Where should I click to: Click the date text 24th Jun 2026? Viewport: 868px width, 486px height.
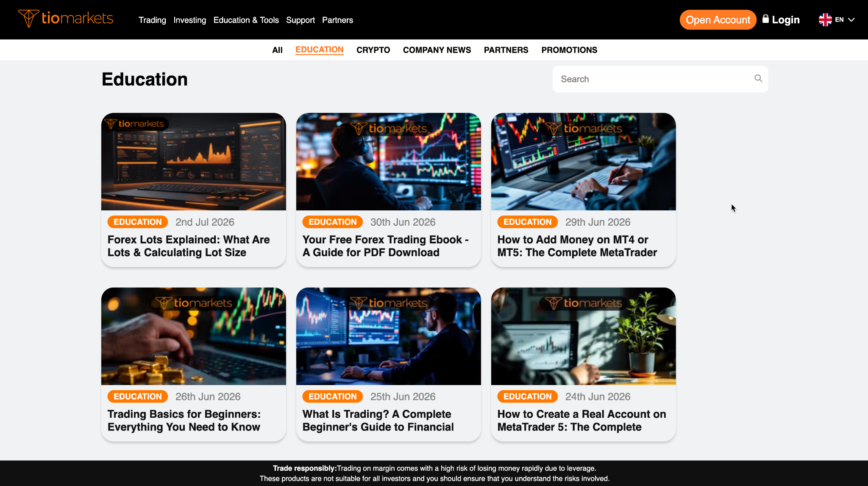pos(598,397)
